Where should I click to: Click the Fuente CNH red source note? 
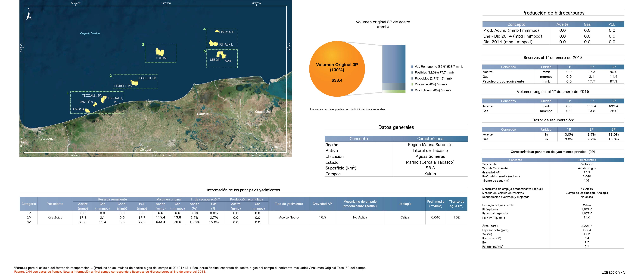pyautogui.click(x=110, y=272)
